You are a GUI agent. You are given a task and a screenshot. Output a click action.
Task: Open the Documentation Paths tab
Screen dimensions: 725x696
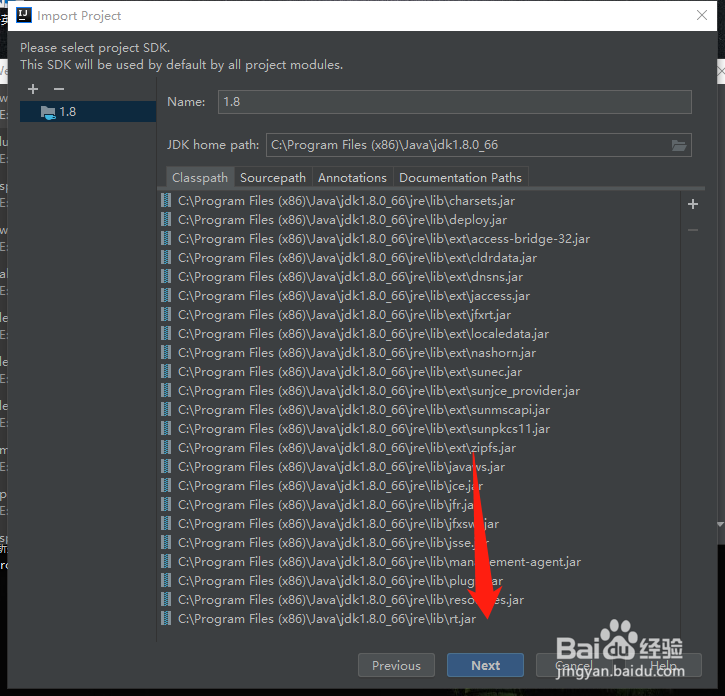pyautogui.click(x=461, y=178)
